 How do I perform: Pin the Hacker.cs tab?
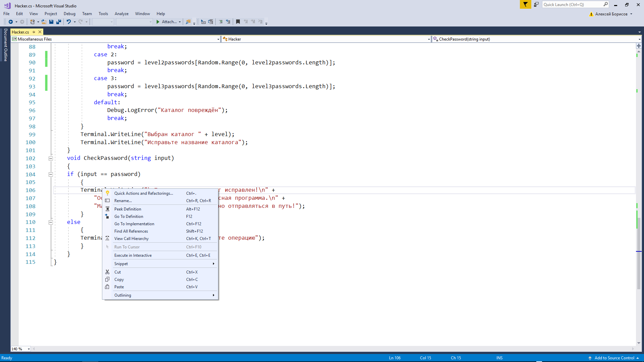34,32
